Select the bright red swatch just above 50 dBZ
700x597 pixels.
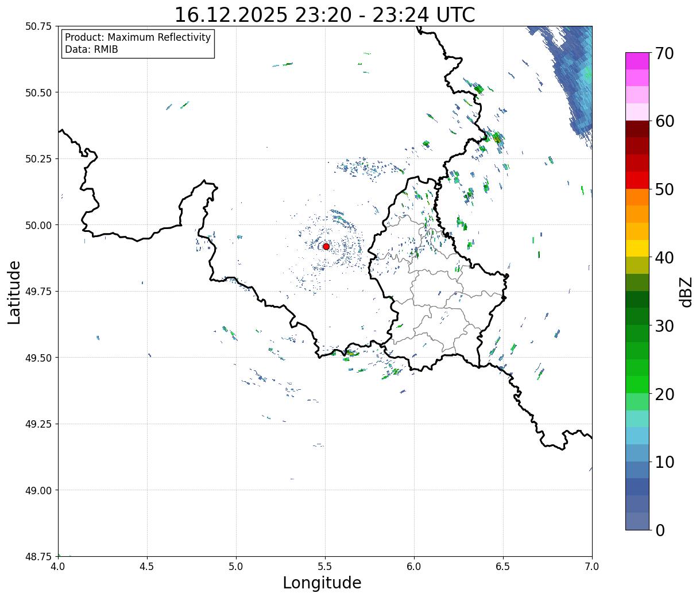coord(637,180)
